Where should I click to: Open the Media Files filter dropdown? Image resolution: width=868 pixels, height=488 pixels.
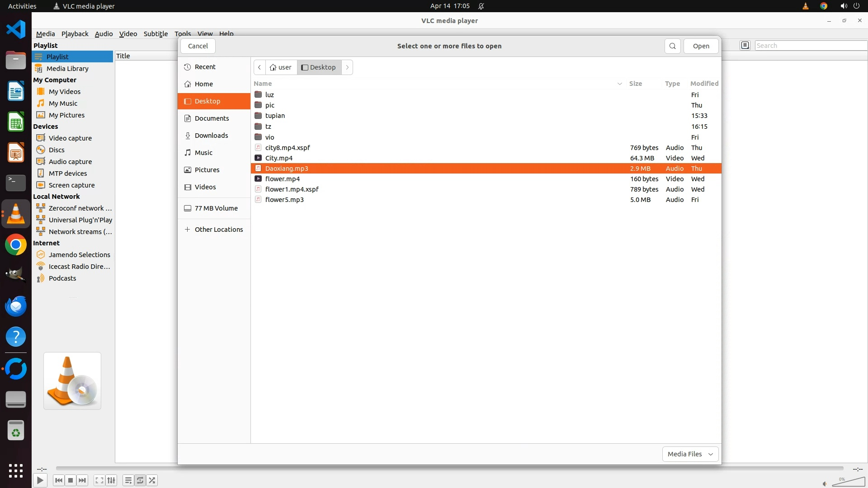tap(690, 454)
